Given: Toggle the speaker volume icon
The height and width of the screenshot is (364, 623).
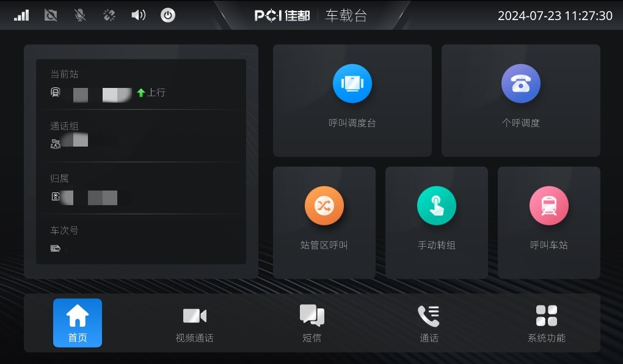Looking at the screenshot, I should [138, 15].
